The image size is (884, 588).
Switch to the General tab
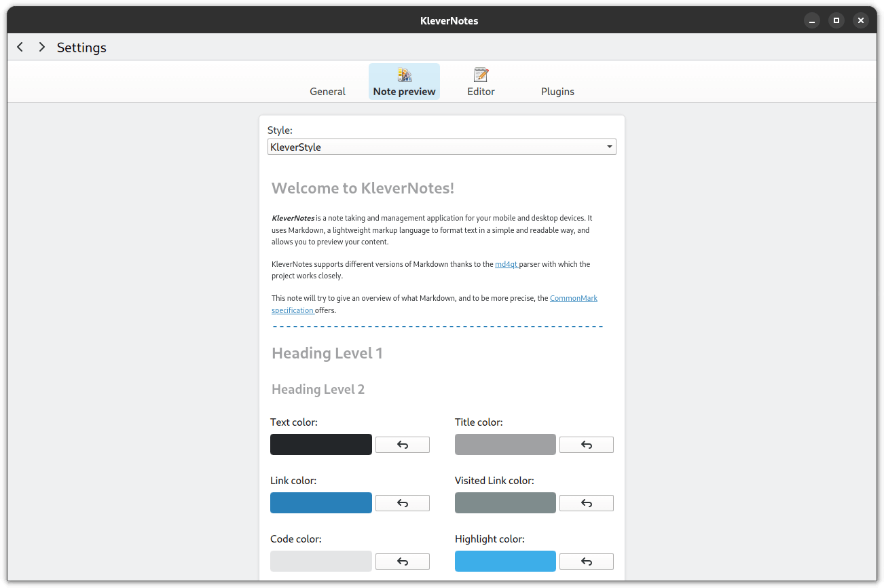coord(327,91)
